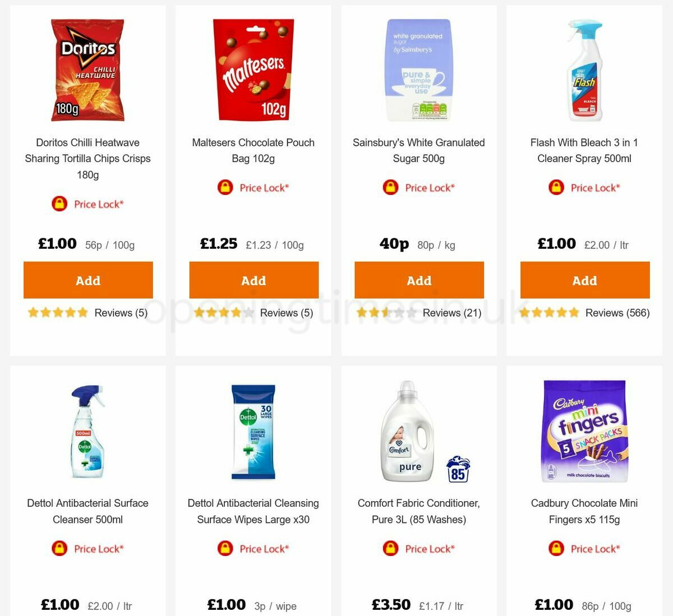The image size is (673, 616).
Task: Add Flash With Bleach cleaner spray to basket
Action: [584, 280]
